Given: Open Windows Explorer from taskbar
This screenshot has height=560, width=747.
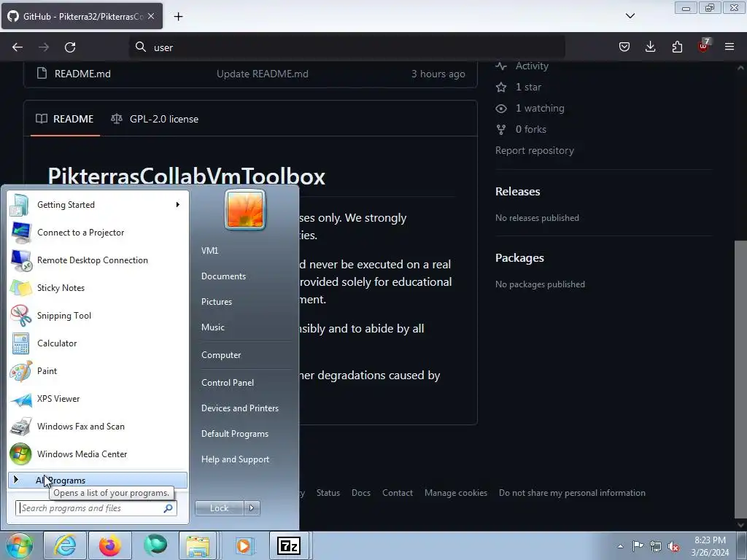Looking at the screenshot, I should click(198, 545).
